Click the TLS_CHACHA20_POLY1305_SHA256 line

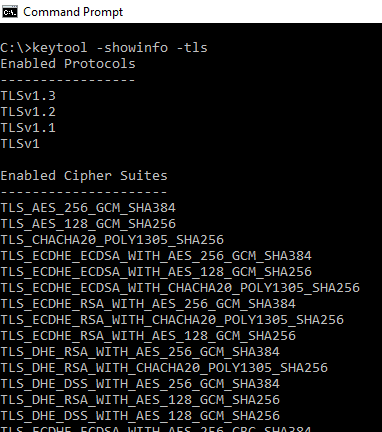tap(112, 240)
